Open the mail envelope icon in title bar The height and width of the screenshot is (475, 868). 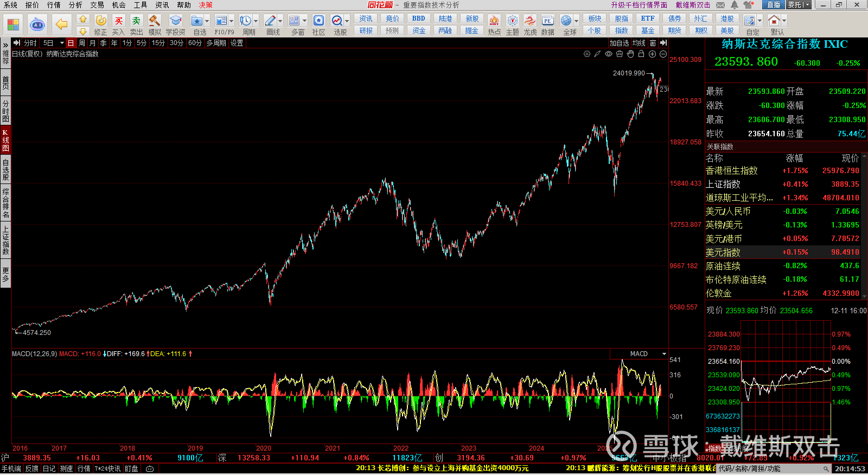point(720,5)
